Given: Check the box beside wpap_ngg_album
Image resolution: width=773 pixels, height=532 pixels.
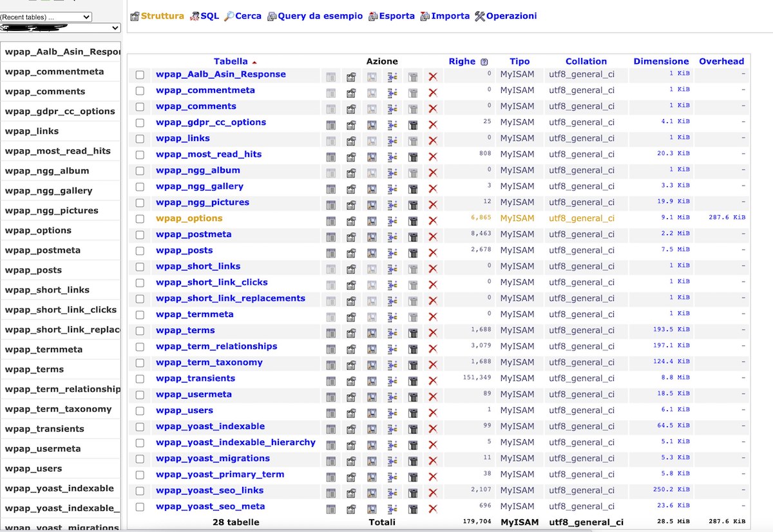Looking at the screenshot, I should click(140, 171).
